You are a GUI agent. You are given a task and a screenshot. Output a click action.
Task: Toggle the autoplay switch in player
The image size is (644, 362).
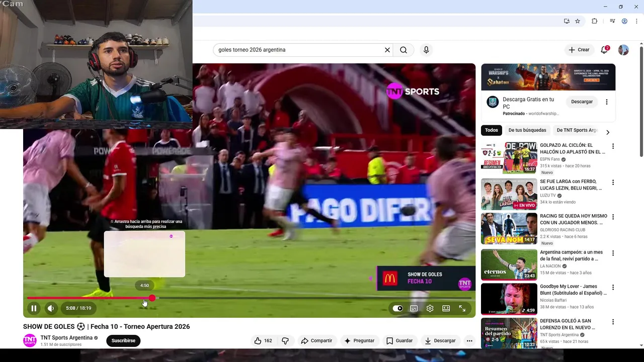397,308
